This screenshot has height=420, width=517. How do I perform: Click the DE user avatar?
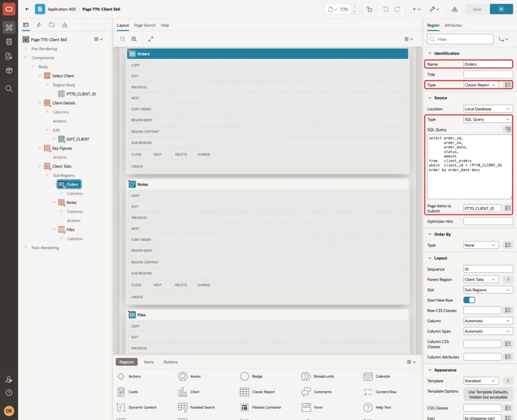point(9,411)
